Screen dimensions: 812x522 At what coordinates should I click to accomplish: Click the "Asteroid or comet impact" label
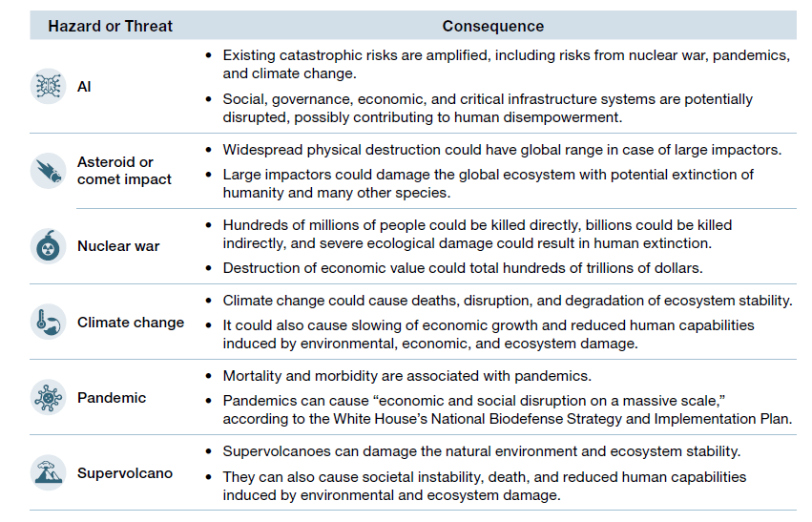(x=124, y=171)
